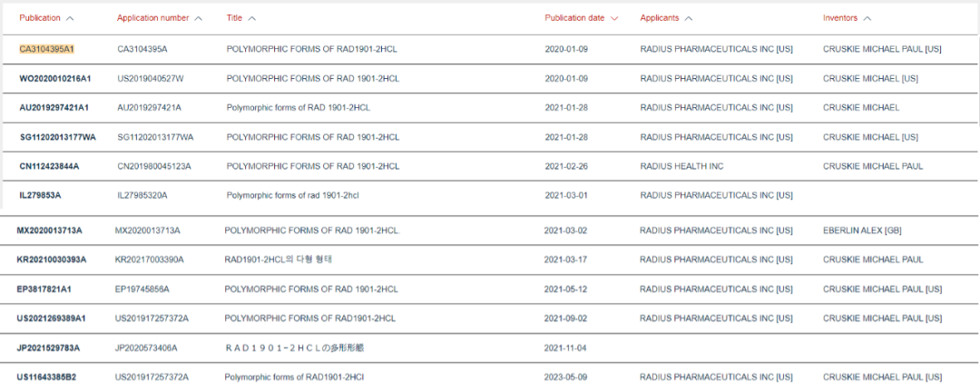Screen dimensions: 980x391
Task: Sort by Application number column header
Action: point(160,18)
